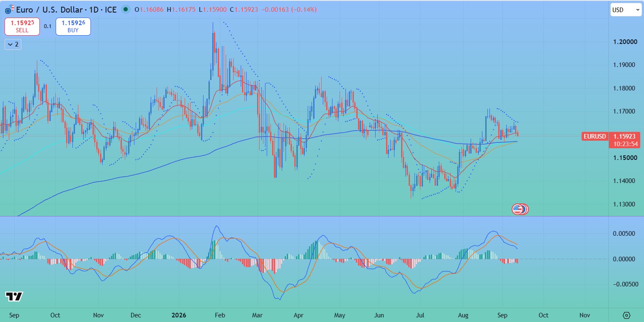Click the TradingView logo
Image resolution: width=644 pixels, height=322 pixels.
coord(14,296)
